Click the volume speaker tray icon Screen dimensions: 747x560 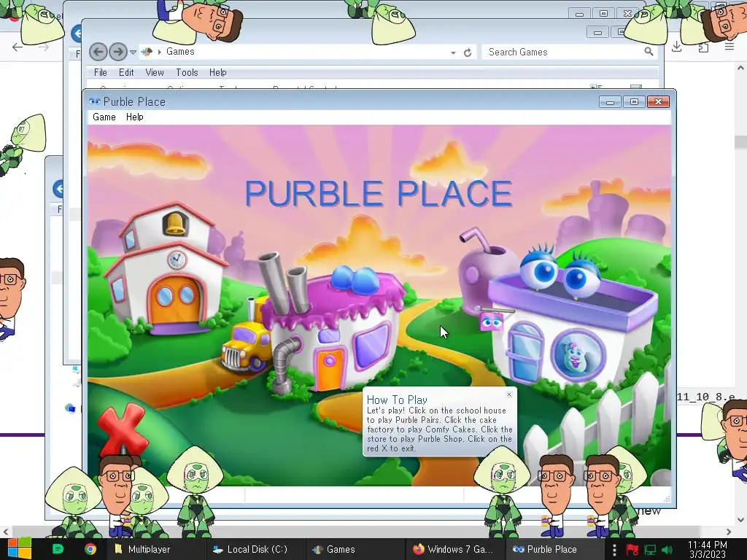tap(667, 550)
